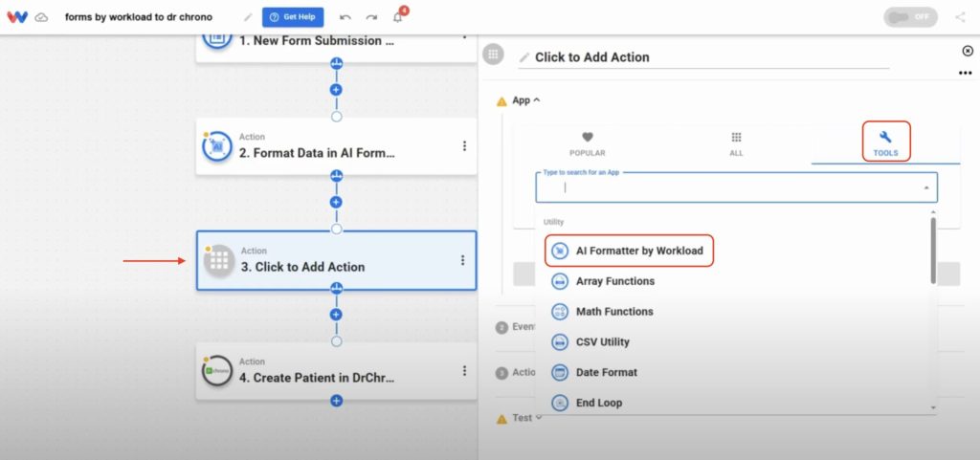Viewport: 980px width, 460px height.
Task: Open the panel three-dot menu
Action: click(965, 73)
